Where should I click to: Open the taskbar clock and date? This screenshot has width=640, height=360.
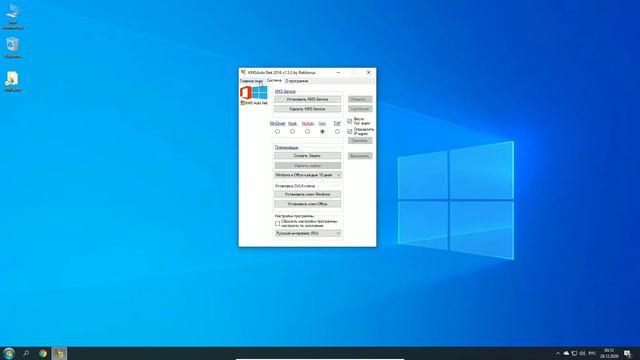coord(609,353)
